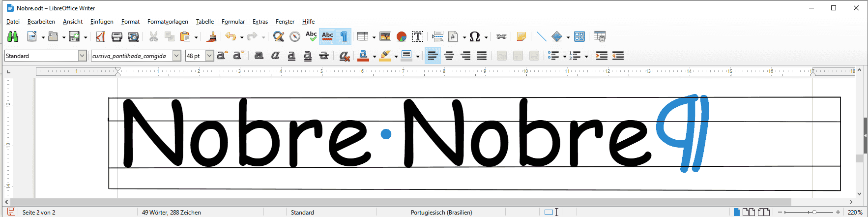The image size is (868, 217).
Task: Click the Clear Direct Formatting icon
Action: coord(345,56)
